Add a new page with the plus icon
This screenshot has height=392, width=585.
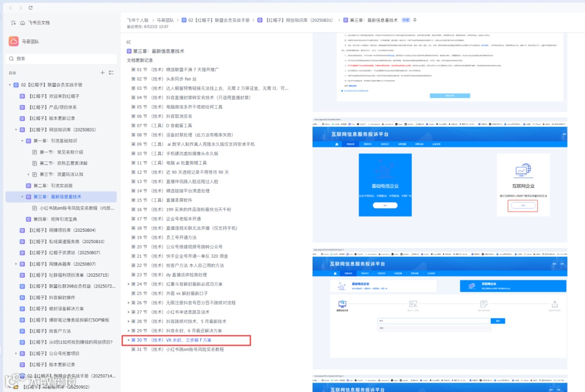pos(102,73)
